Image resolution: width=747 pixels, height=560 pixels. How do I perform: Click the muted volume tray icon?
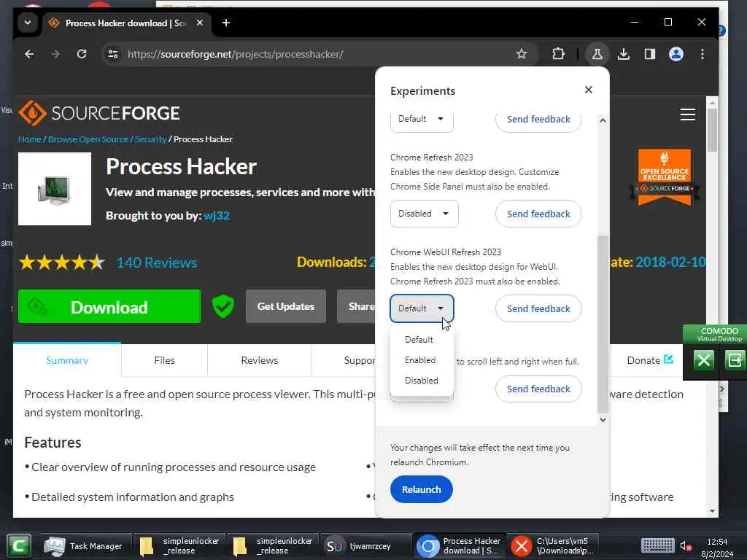[686, 546]
